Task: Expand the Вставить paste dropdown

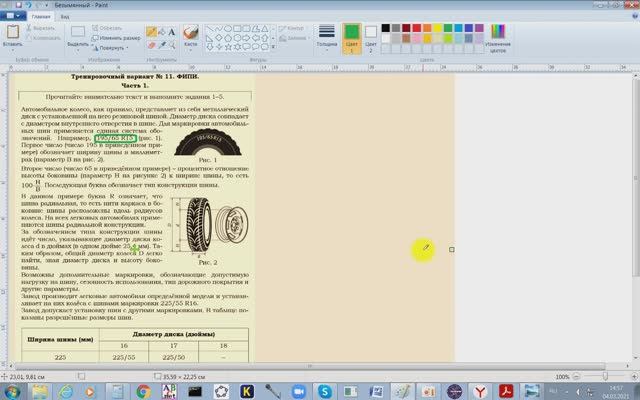Action: tap(12, 46)
